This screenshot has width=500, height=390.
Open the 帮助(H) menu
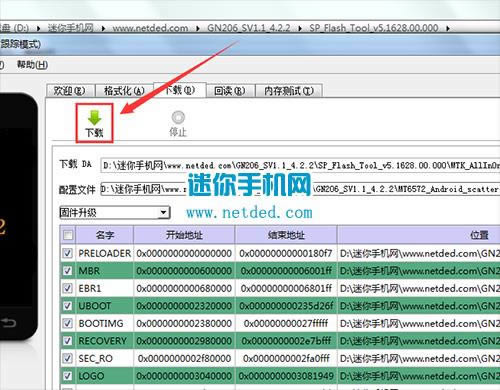pos(33,64)
